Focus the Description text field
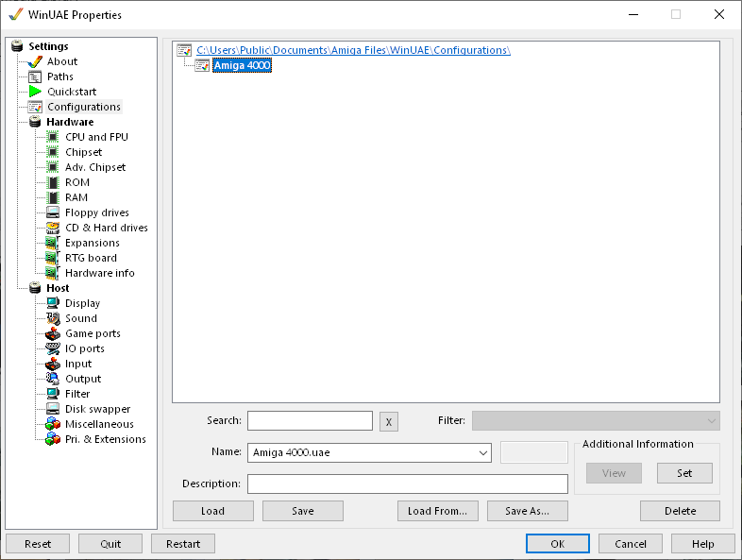This screenshot has height=560, width=742. (x=408, y=484)
